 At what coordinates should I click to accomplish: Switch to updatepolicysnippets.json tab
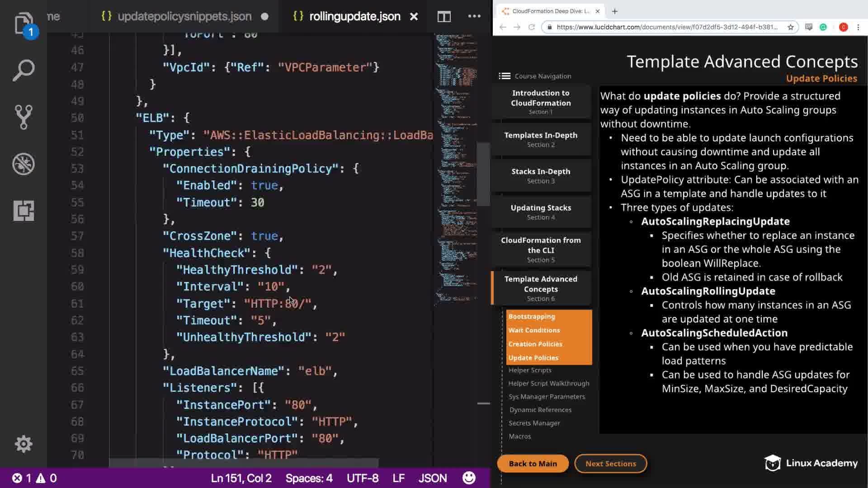[x=184, y=17]
